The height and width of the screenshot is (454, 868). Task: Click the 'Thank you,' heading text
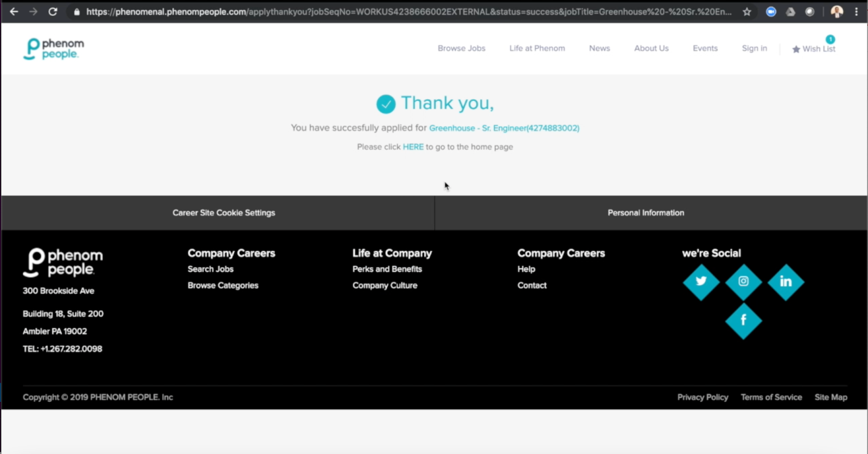[x=447, y=103]
